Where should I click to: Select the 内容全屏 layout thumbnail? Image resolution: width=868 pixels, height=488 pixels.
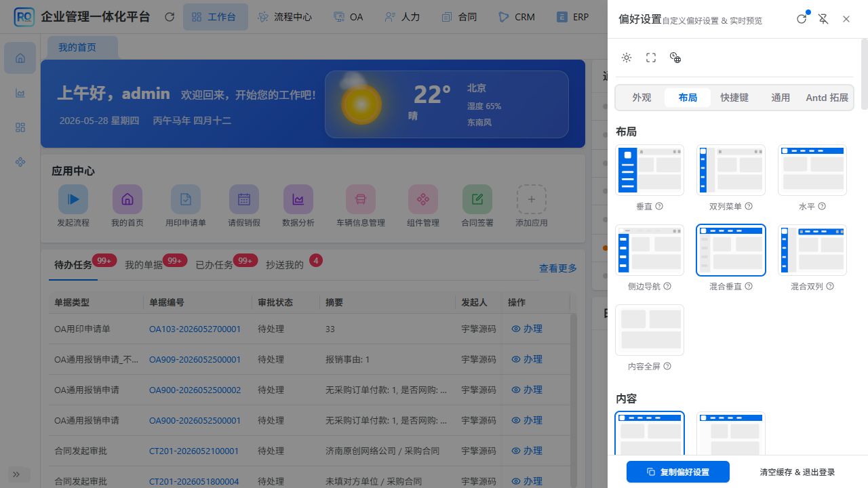click(650, 330)
